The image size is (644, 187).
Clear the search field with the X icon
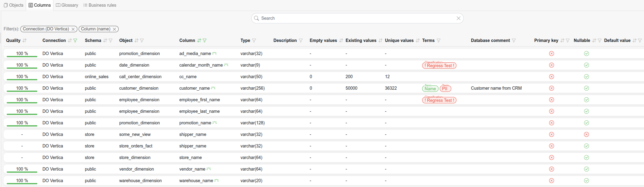458,18
